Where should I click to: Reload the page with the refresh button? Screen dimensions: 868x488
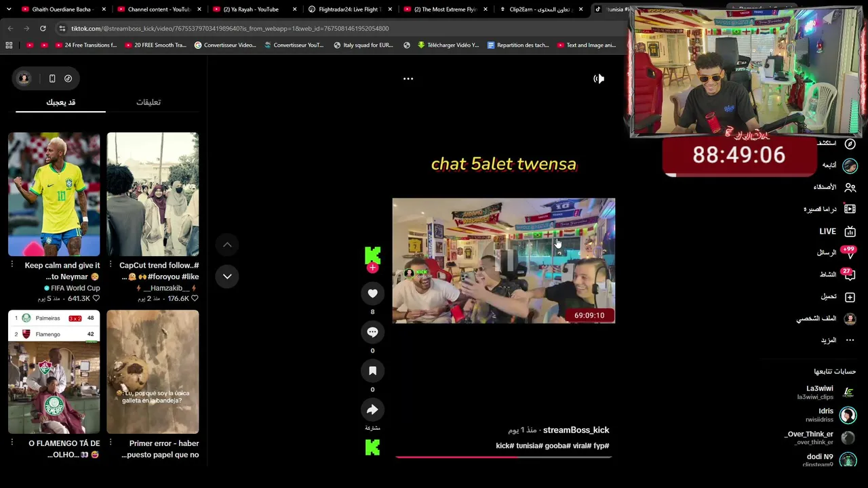43,28
